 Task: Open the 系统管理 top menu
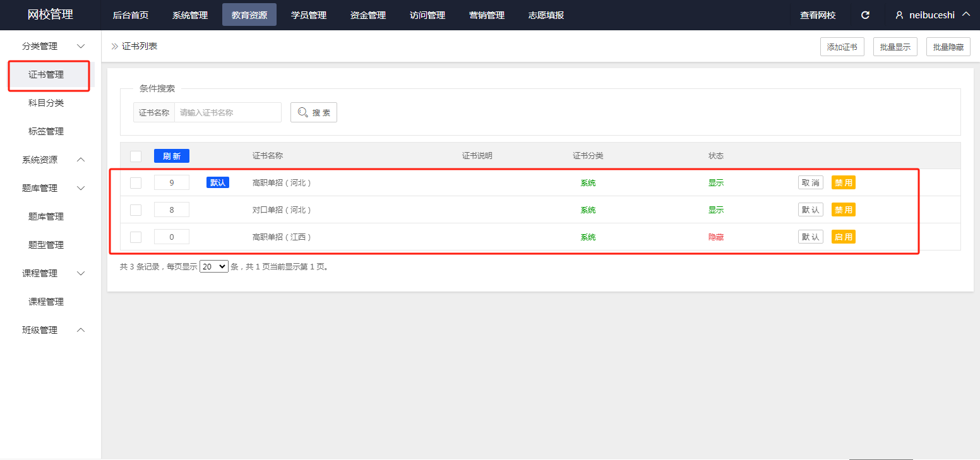pos(190,15)
